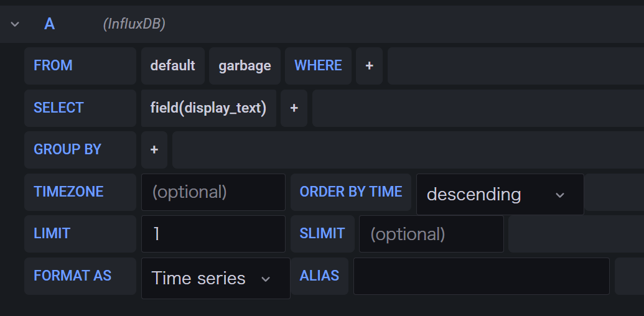Screen dimensions: 644x316
Task: Focus the SLIMIT optional input
Action: 431,234
